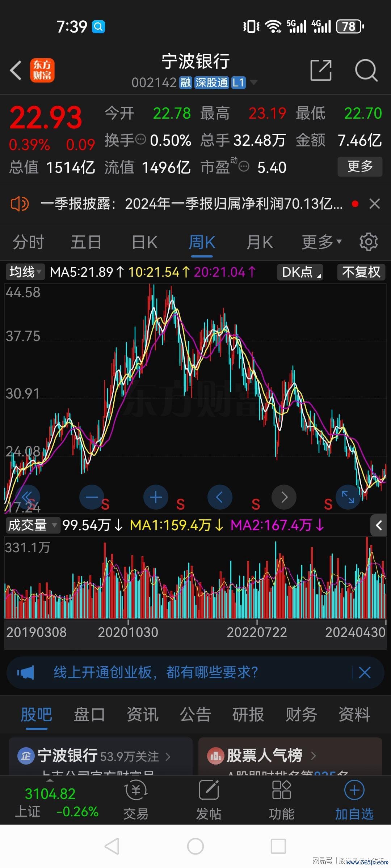Expand the 更多 chart period dropdown
Screen dimensions: 391x868
click(322, 242)
